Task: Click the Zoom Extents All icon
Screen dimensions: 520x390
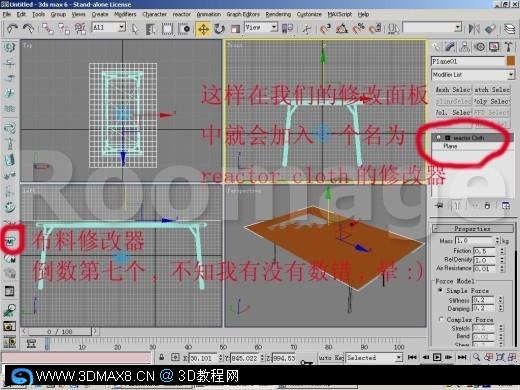Action: tap(512, 357)
